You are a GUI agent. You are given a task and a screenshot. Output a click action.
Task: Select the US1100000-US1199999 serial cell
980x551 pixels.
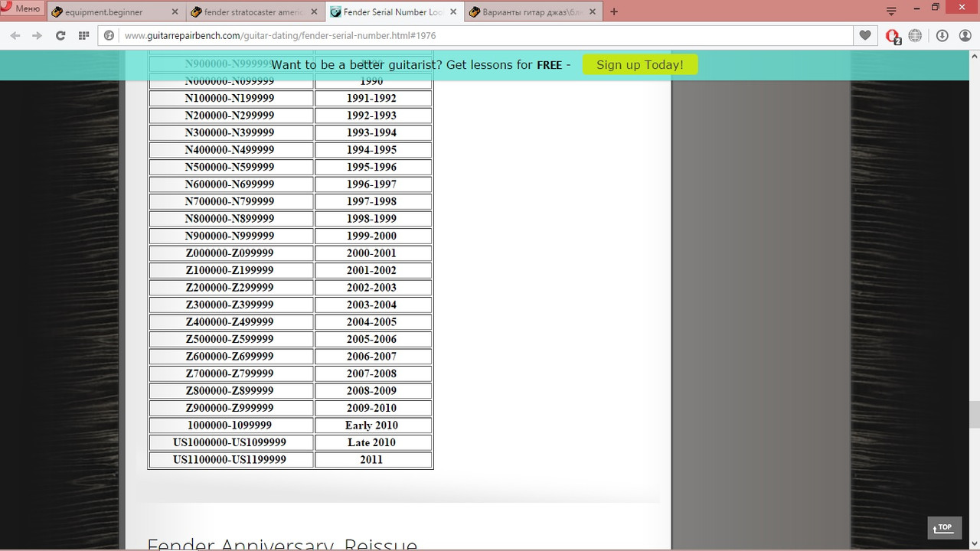[230, 460]
